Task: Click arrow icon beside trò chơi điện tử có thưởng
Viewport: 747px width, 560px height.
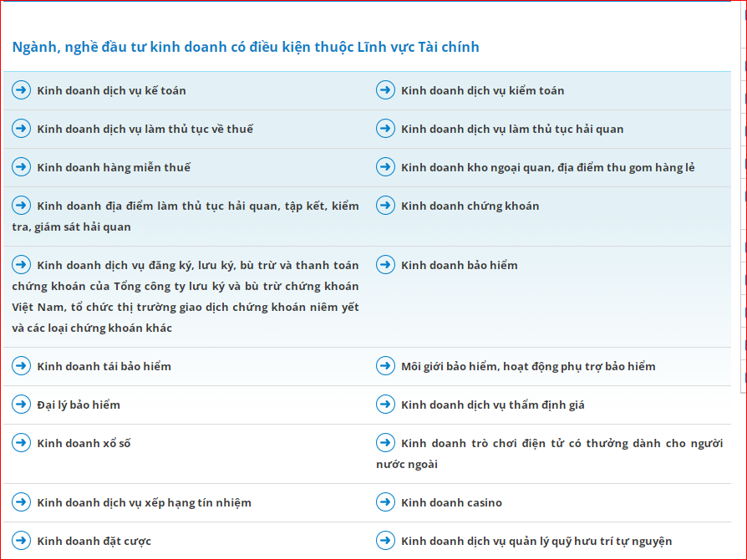Action: pos(385,443)
